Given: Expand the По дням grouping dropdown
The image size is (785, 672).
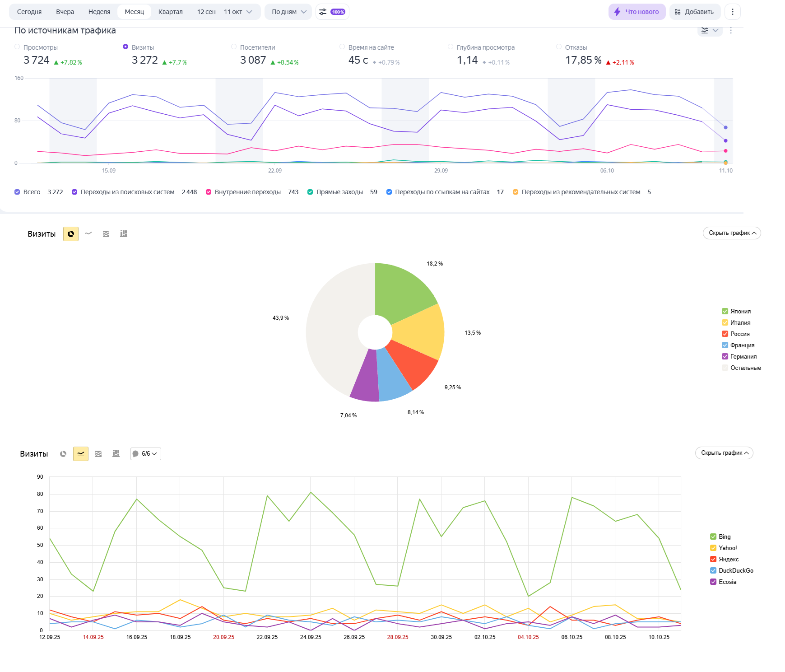Looking at the screenshot, I should pyautogui.click(x=289, y=12).
